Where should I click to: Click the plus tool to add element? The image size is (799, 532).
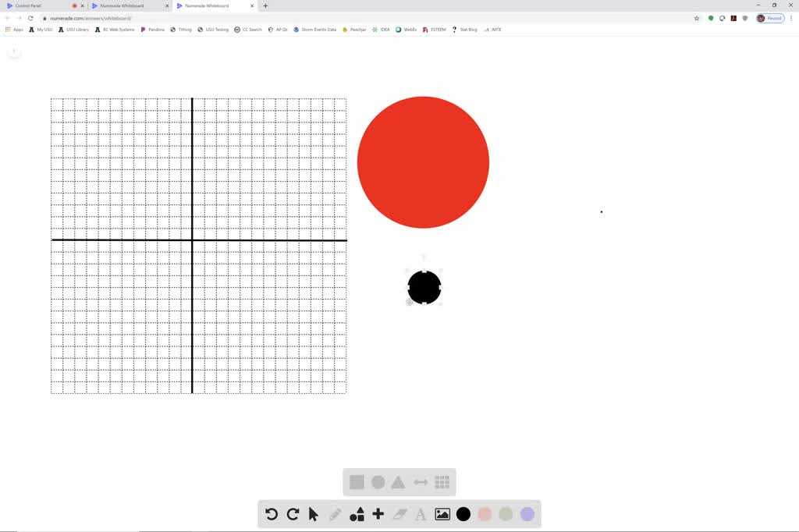pos(378,514)
